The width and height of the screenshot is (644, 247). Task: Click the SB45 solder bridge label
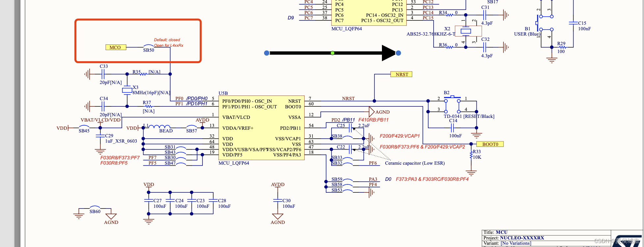pos(84,131)
